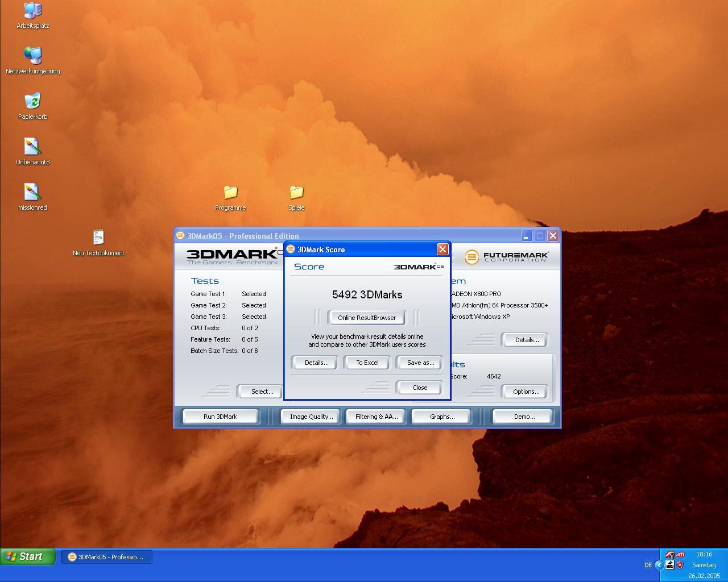Image resolution: width=728 pixels, height=582 pixels.
Task: Close 3DMark Score dialog with the X
Action: coord(442,250)
